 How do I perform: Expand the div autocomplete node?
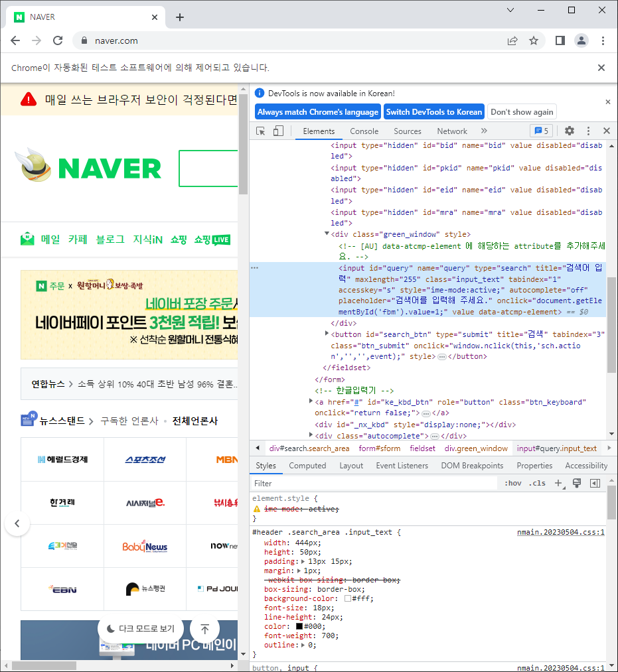click(311, 435)
